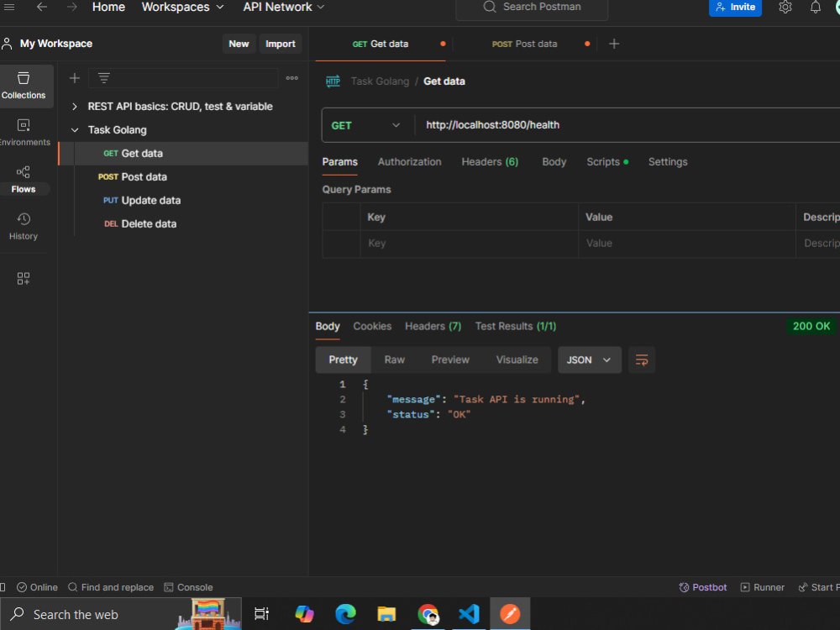The width and height of the screenshot is (840, 630).
Task: Open the GET method dropdown
Action: coord(366,125)
